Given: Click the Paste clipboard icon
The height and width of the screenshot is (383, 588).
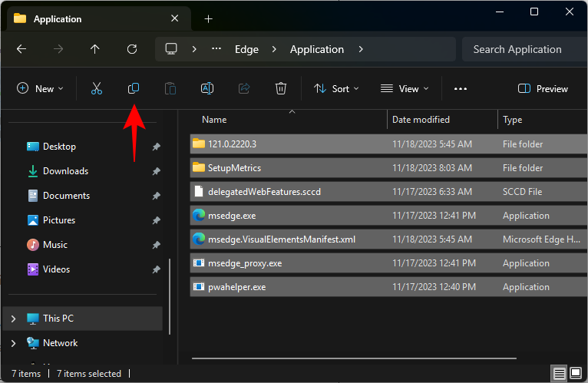Looking at the screenshot, I should (x=170, y=88).
